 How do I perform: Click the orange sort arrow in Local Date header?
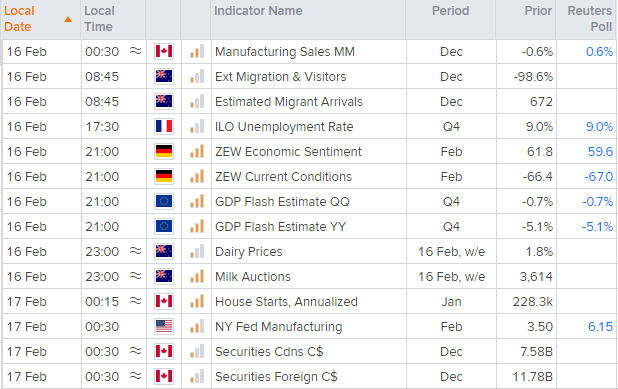[68, 19]
